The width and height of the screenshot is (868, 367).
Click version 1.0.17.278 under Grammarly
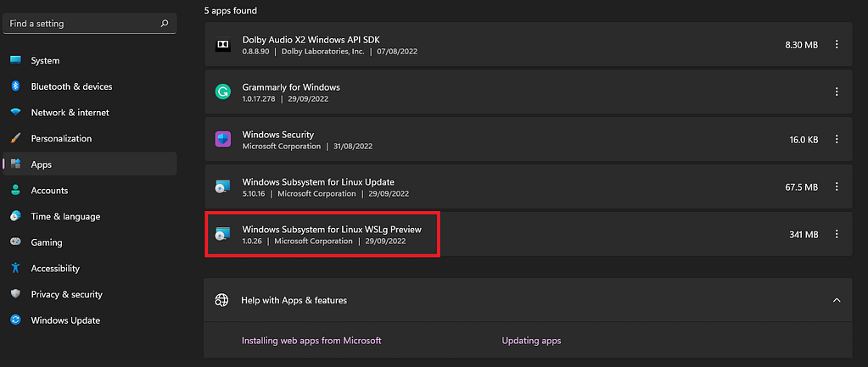click(x=259, y=99)
